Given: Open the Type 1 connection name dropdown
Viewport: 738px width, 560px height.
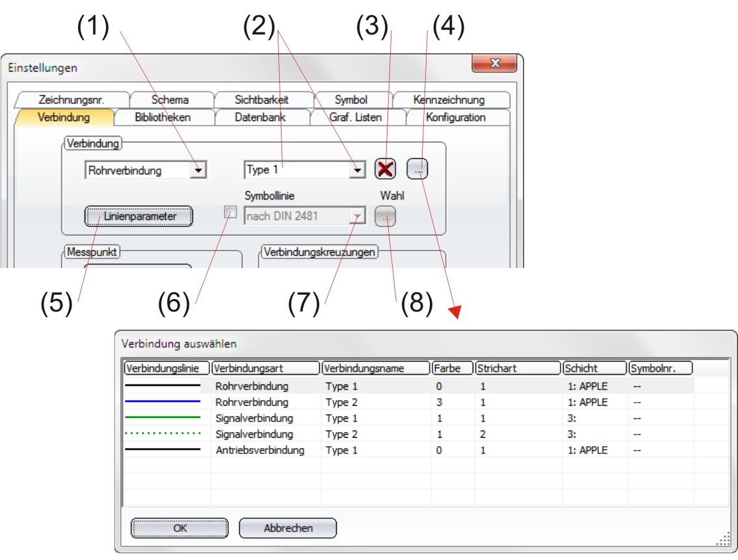Looking at the screenshot, I should click(x=357, y=170).
